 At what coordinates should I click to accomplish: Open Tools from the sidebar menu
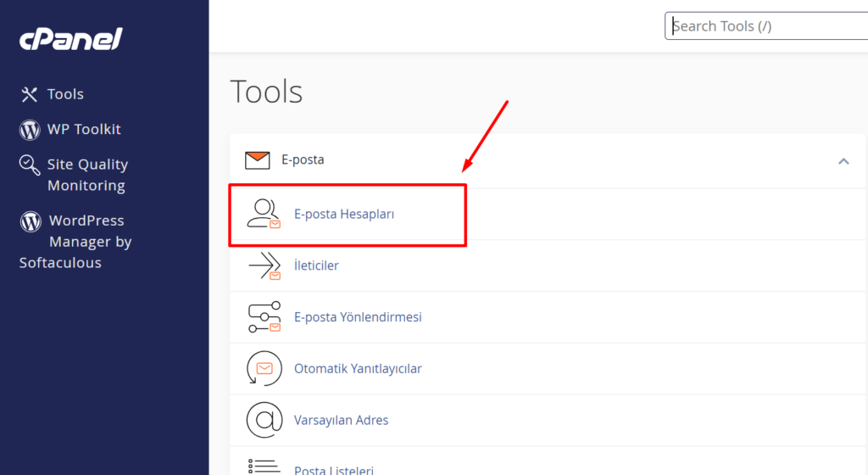(x=65, y=94)
